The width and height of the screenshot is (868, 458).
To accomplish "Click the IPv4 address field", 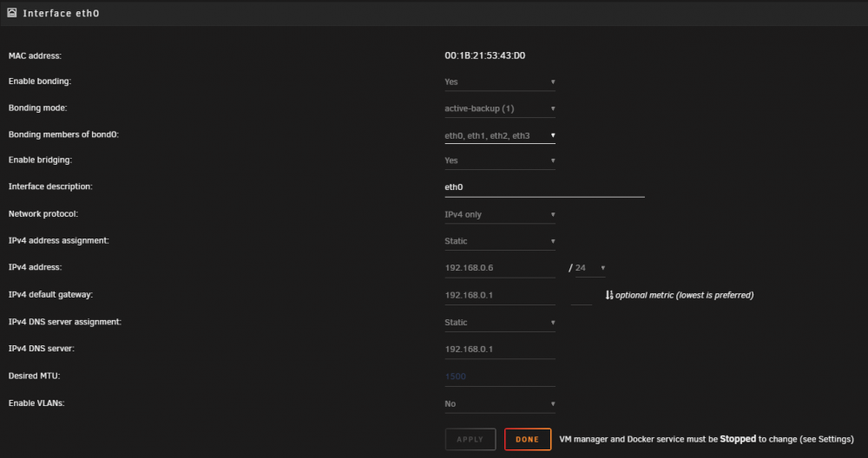I will (x=499, y=268).
